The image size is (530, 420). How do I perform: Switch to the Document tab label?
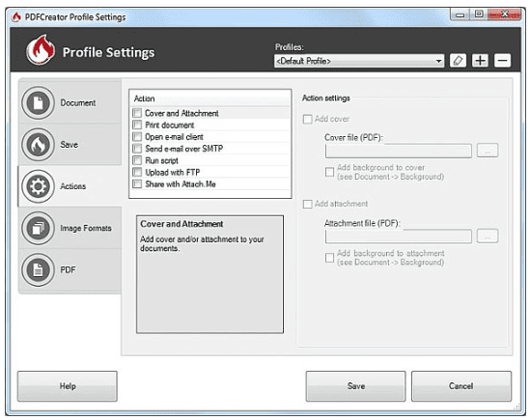coord(78,102)
